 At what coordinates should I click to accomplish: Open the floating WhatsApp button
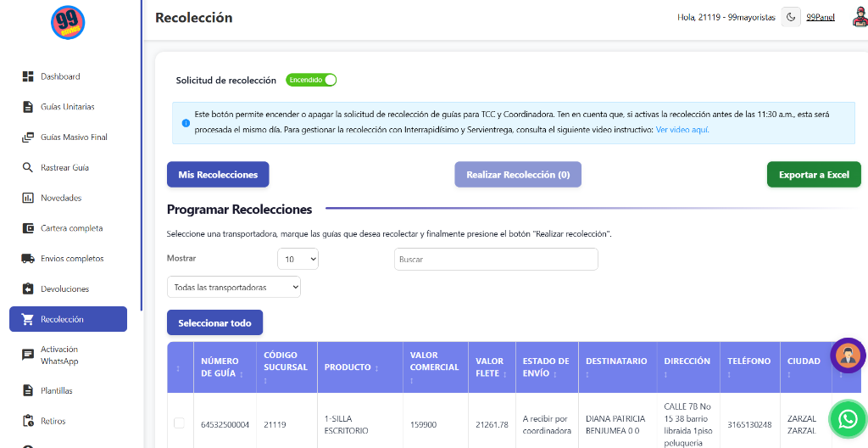848,419
